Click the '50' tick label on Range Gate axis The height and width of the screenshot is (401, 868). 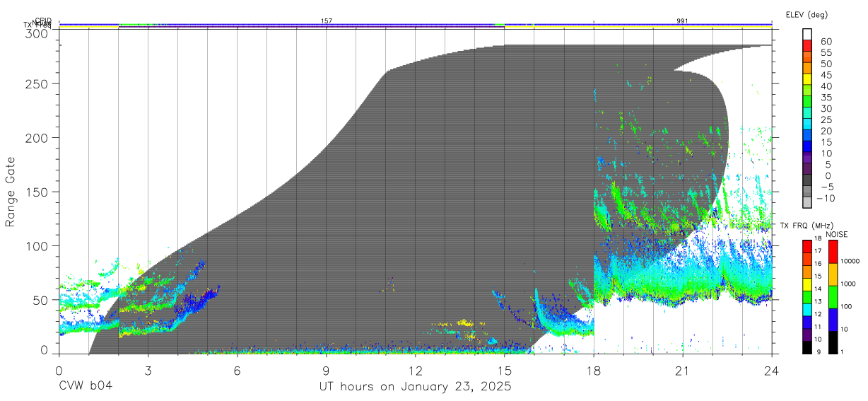coord(40,300)
